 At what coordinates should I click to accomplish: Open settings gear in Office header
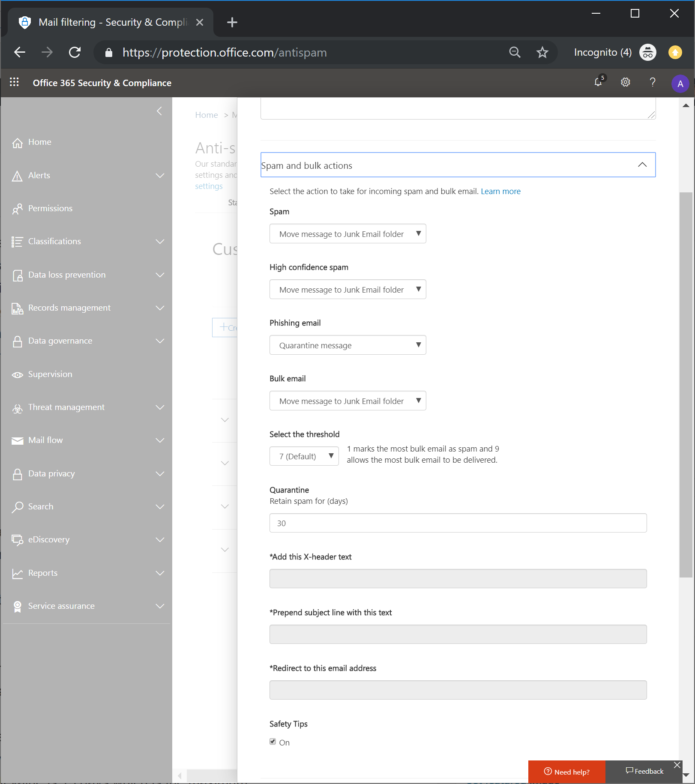[625, 82]
